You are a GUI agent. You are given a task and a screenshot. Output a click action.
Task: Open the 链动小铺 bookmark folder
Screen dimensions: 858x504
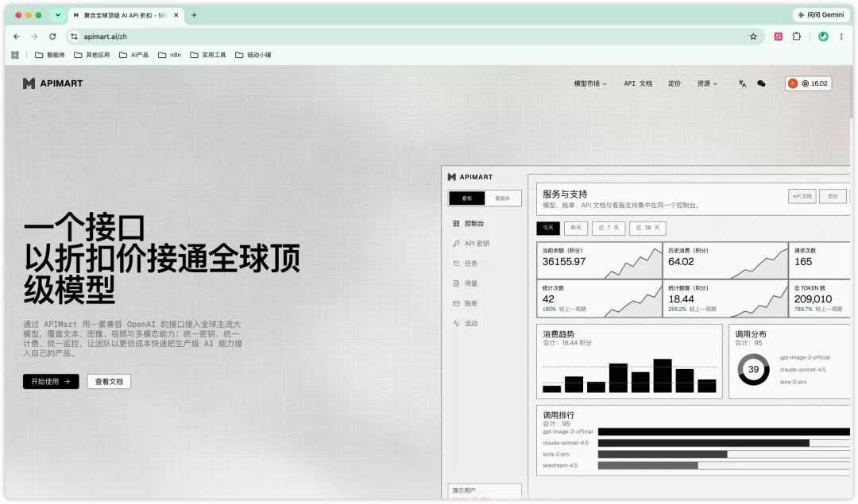253,55
